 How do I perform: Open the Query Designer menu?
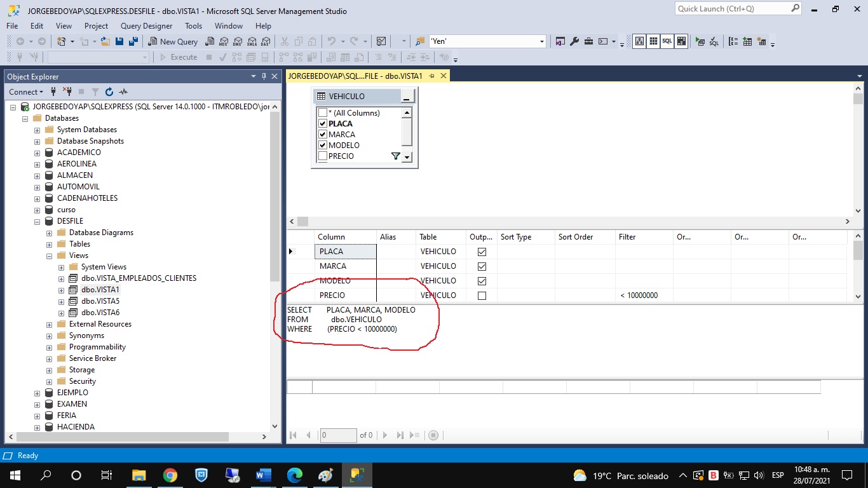(x=146, y=26)
